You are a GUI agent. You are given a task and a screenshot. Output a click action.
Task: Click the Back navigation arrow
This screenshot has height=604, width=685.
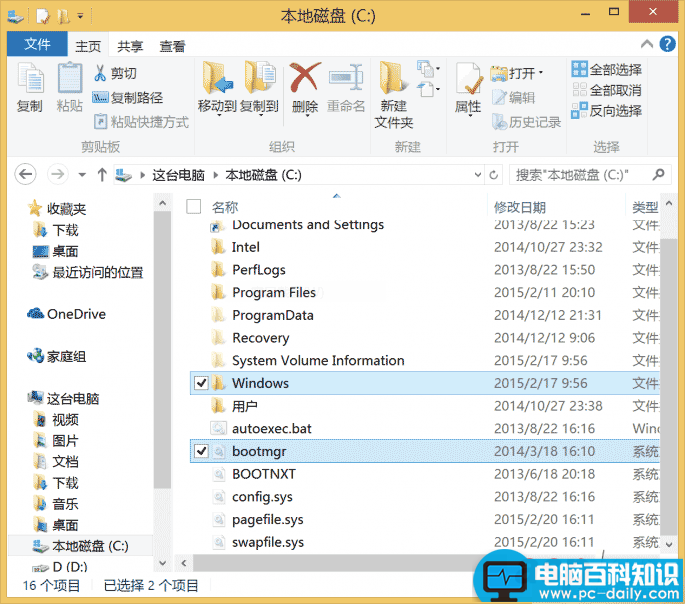coord(25,175)
